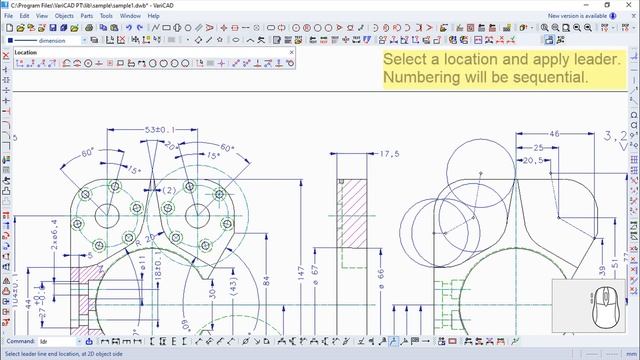
Task: Click the star shape icon in second toolbar
Action: [x=220, y=40]
